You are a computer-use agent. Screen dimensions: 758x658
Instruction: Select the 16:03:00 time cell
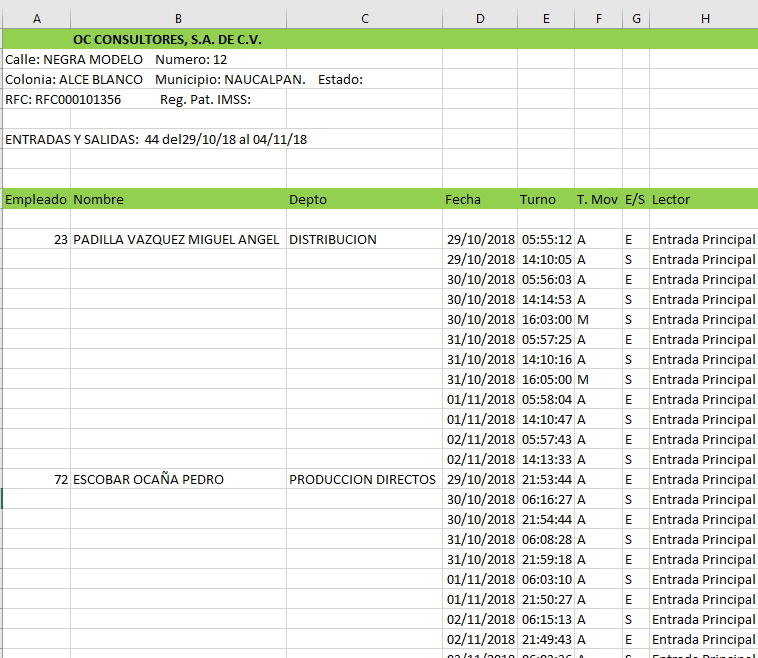[546, 319]
